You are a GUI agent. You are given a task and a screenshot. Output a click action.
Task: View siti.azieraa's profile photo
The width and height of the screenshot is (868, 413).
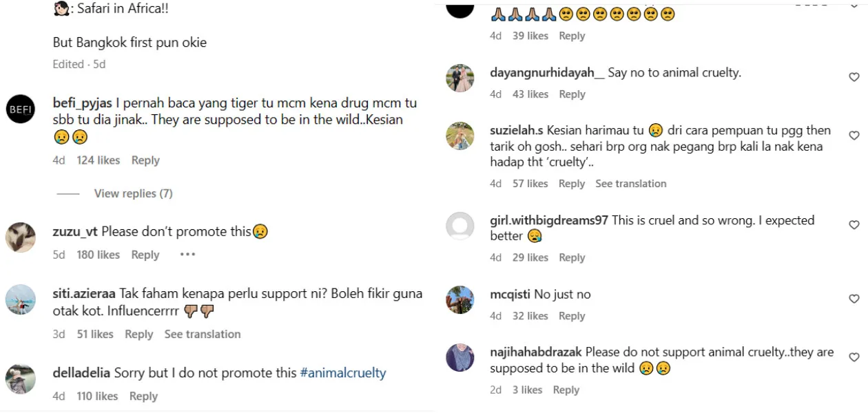coord(21,299)
